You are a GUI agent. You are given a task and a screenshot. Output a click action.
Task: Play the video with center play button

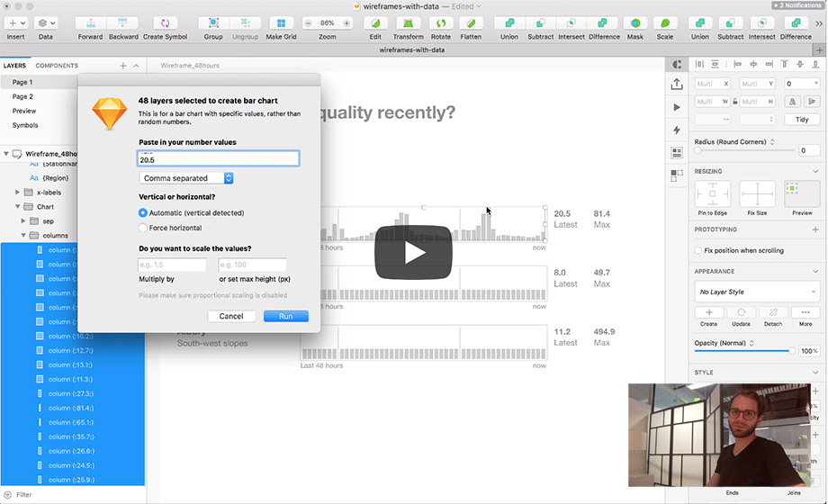414,253
